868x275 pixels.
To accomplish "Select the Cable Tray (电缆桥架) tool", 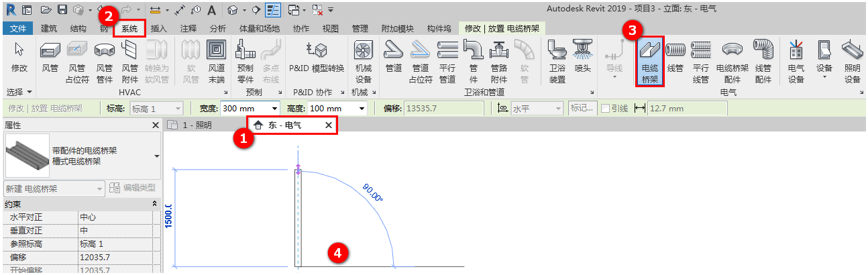I will pyautogui.click(x=649, y=61).
